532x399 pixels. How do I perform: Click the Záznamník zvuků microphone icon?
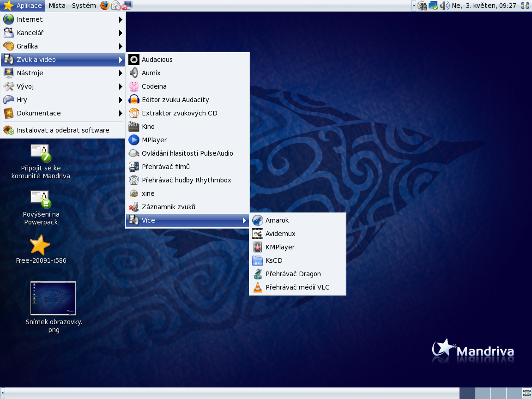click(133, 207)
